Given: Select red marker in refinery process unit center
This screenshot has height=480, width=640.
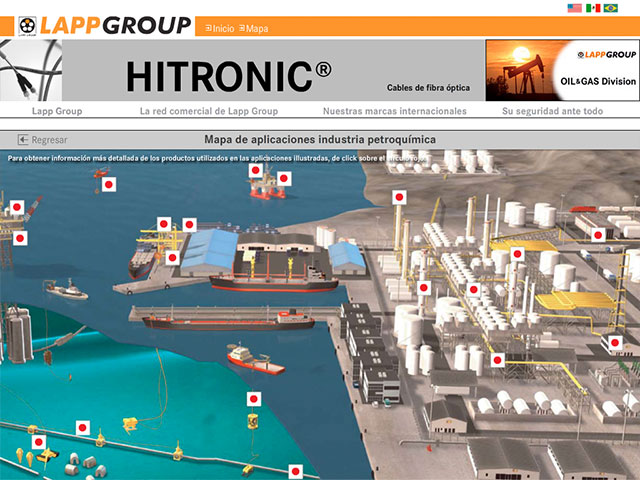Looking at the screenshot, I should click(x=473, y=289).
